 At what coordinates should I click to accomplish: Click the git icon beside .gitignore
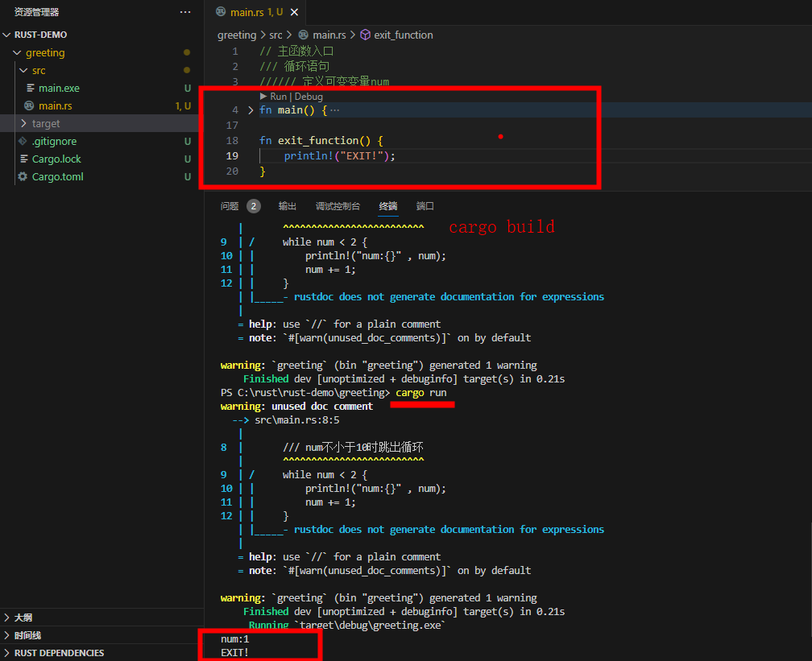(23, 141)
